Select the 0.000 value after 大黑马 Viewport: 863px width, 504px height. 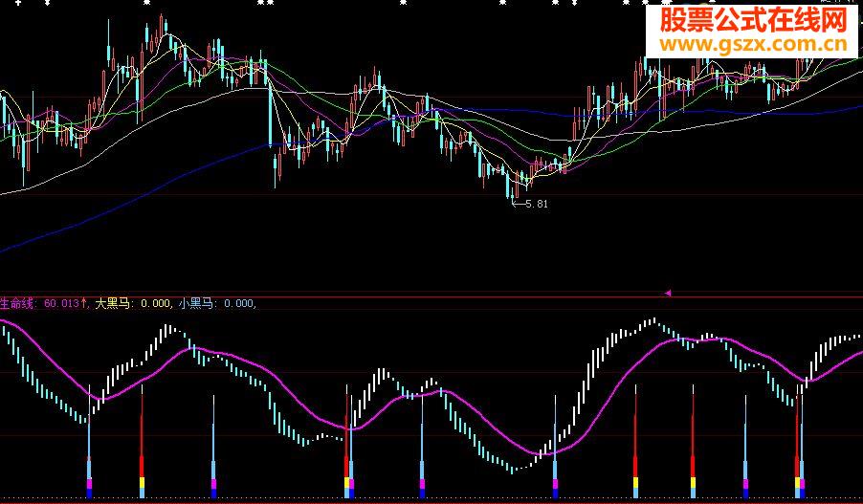click(155, 303)
